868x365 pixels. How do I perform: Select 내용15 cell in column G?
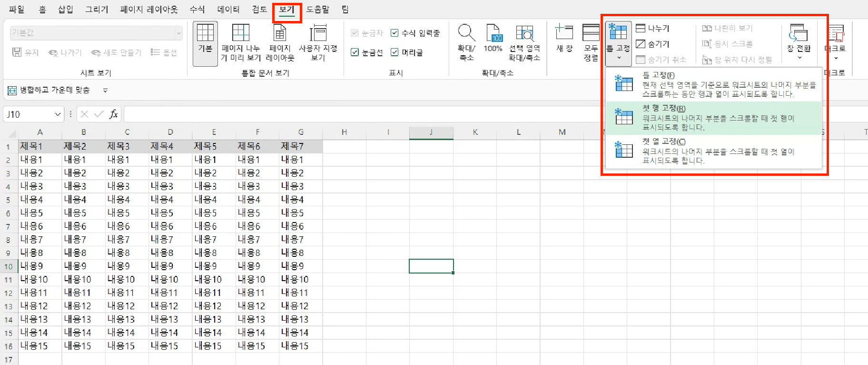(x=301, y=346)
